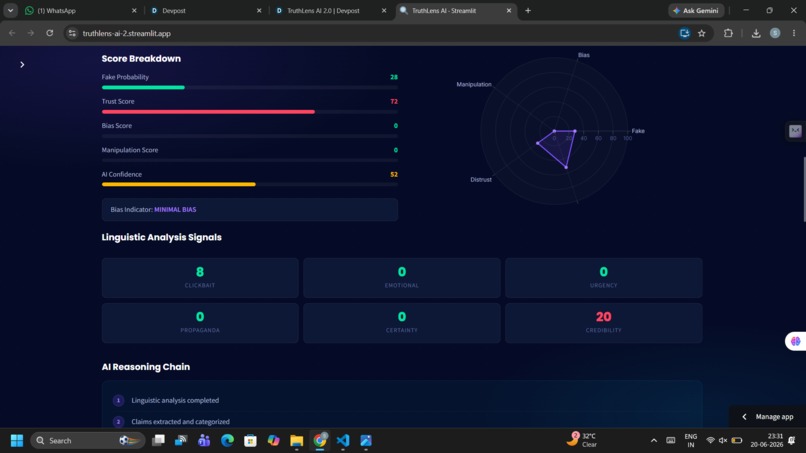Screen dimensions: 806x453
Task: Close the TruthLens AI 2.0 Devpost tab
Action: pos(384,10)
